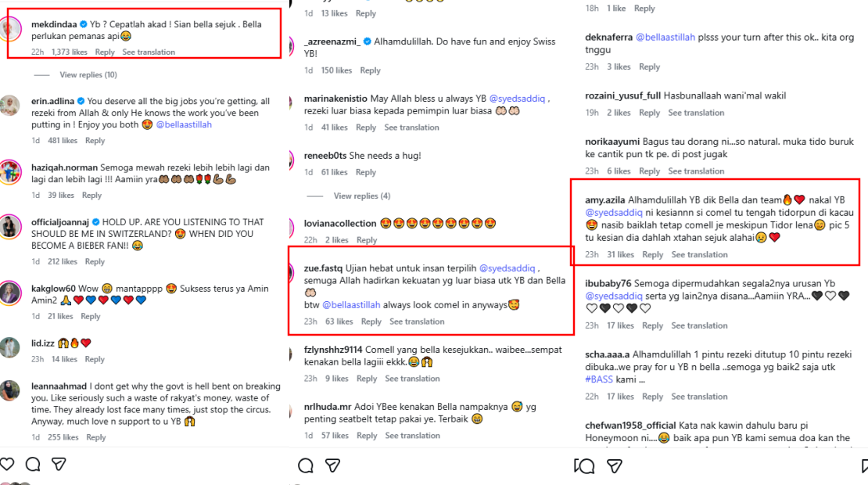This screenshot has width=868, height=485.
Task: Click the share paper plane in left panel
Action: 59,465
